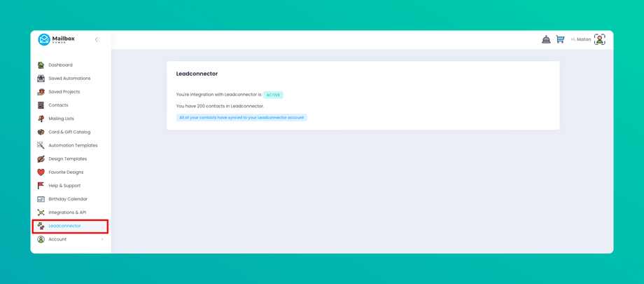Click the Saved Automations icon
The image size is (644, 284).
point(41,79)
